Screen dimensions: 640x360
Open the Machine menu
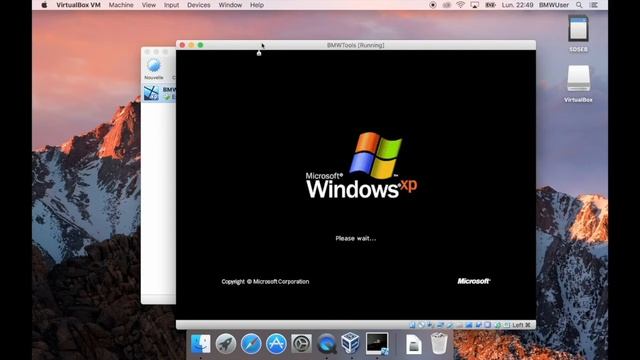coord(121,5)
